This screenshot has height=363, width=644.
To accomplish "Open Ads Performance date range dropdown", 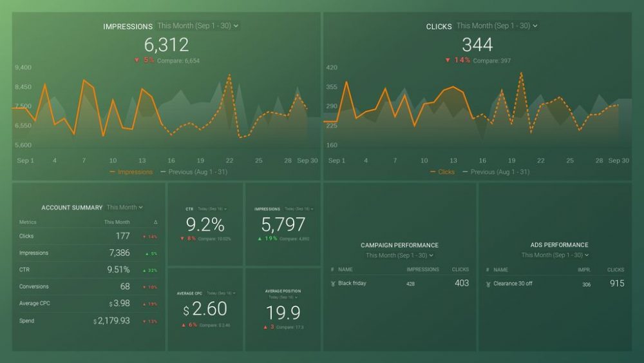I will pos(555,255).
